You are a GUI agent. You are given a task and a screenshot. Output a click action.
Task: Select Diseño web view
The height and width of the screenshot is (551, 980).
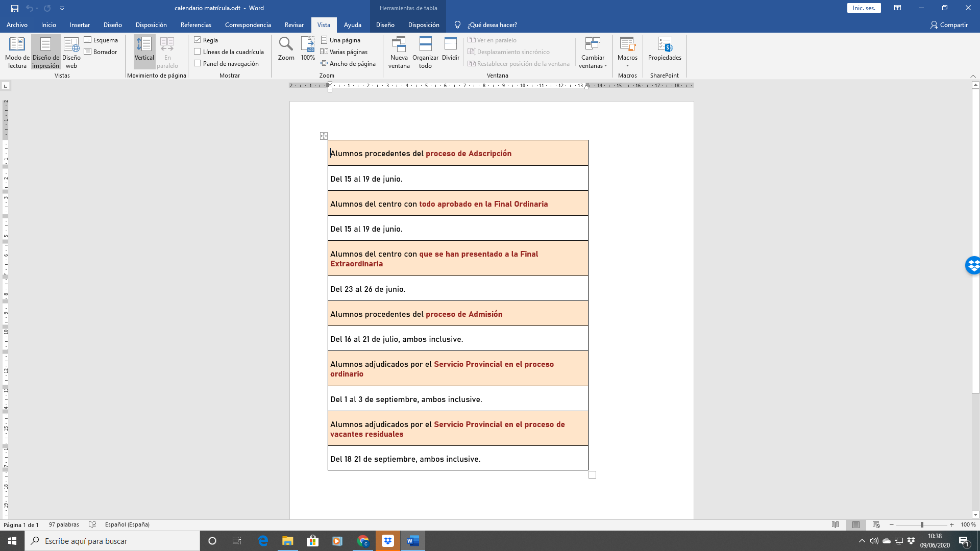click(x=71, y=52)
